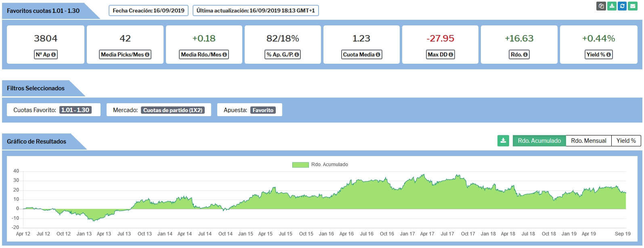The image size is (644, 248).
Task: Switch to the Rdo. Mensual chart tab
Action: click(589, 141)
